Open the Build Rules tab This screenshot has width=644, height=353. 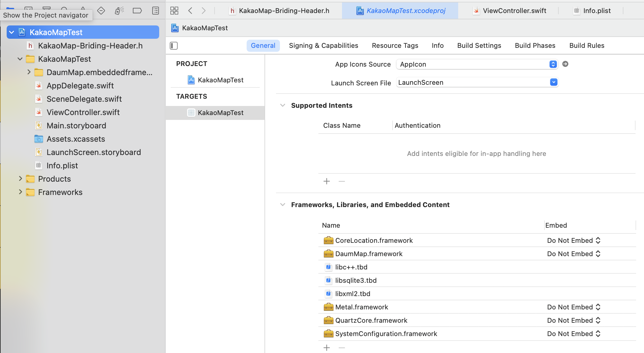click(587, 46)
